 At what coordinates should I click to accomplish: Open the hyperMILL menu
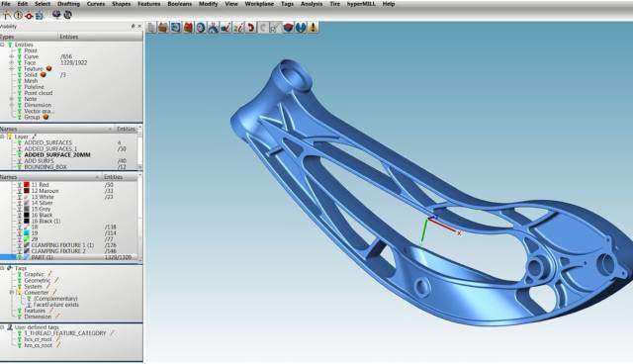pos(361,4)
